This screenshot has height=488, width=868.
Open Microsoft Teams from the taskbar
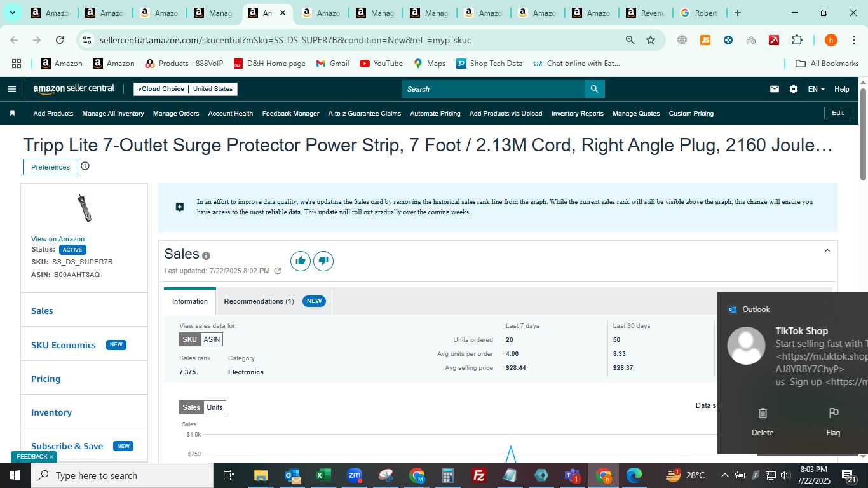[572, 475]
